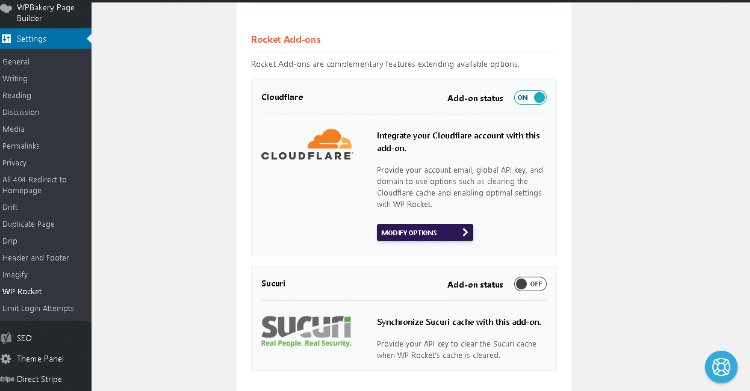Open Limit Login Attempts settings
Image resolution: width=750 pixels, height=391 pixels.
click(x=38, y=308)
